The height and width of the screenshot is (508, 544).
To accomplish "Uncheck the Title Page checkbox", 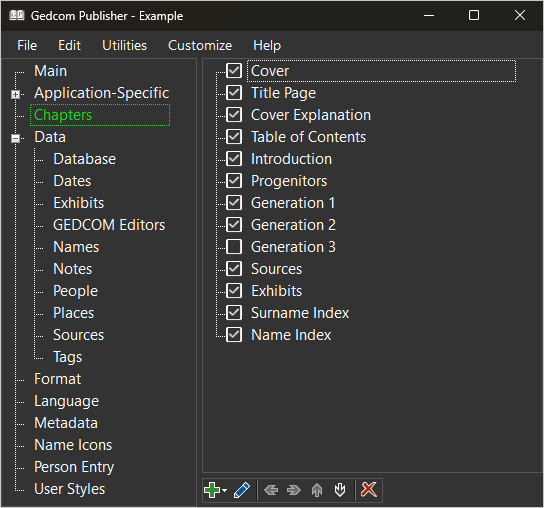I will click(234, 93).
